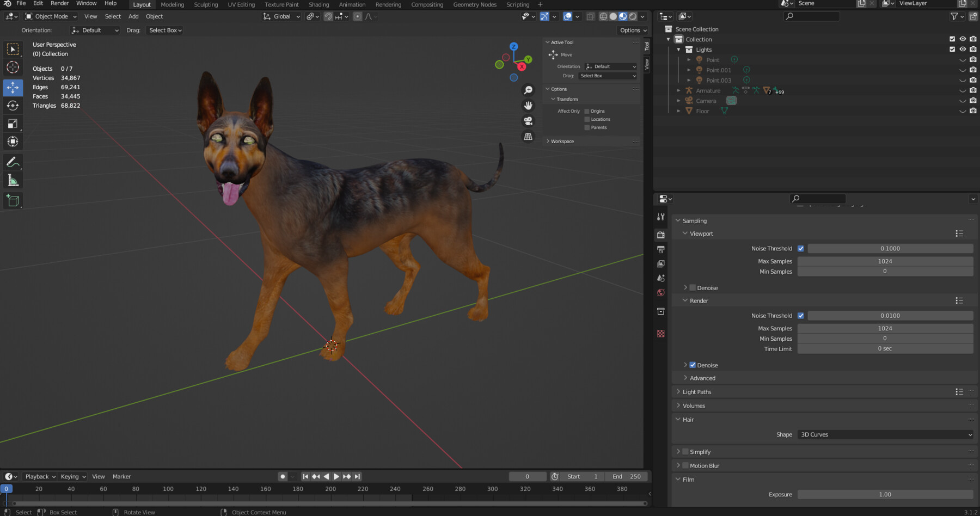The image size is (980, 516).
Task: Click the Move button in the Active Tool panel
Action: 566,54
